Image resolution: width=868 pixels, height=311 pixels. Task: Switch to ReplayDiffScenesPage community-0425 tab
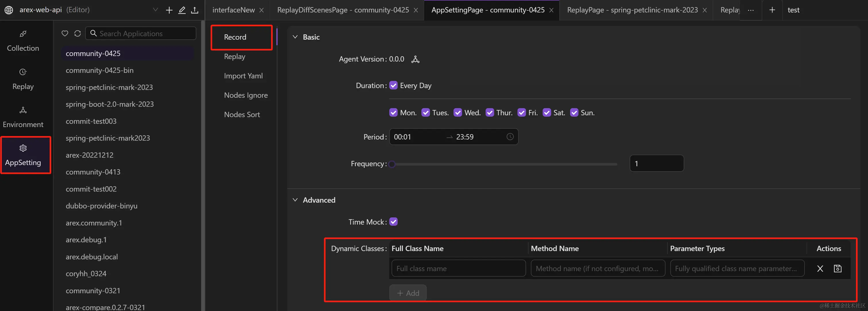click(343, 10)
